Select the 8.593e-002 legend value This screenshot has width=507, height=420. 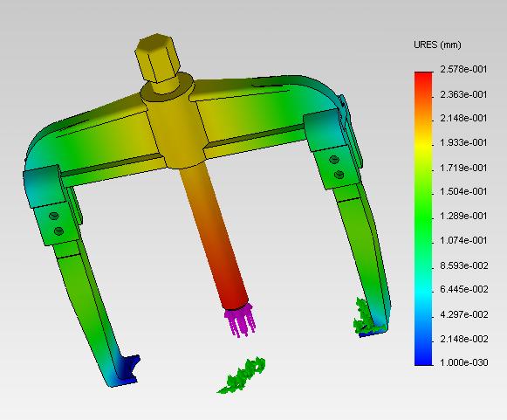point(464,265)
